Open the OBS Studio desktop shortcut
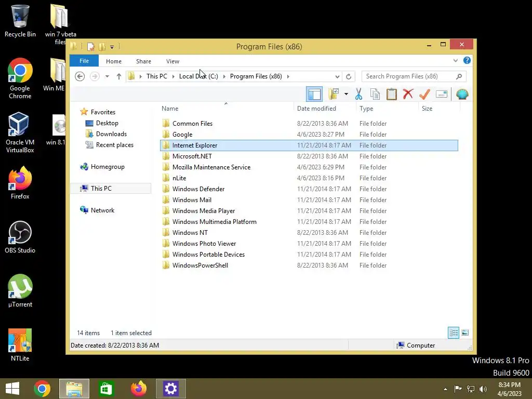The height and width of the screenshot is (399, 532). point(20,237)
